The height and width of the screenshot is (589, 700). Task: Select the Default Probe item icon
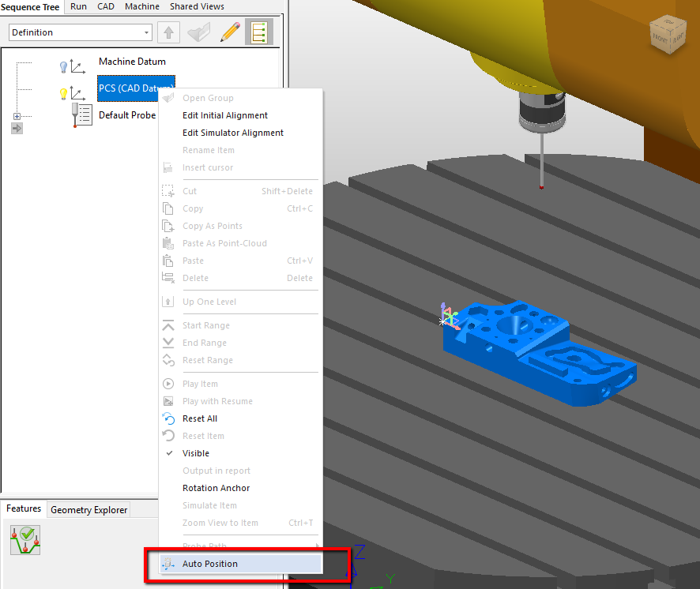[x=81, y=114]
